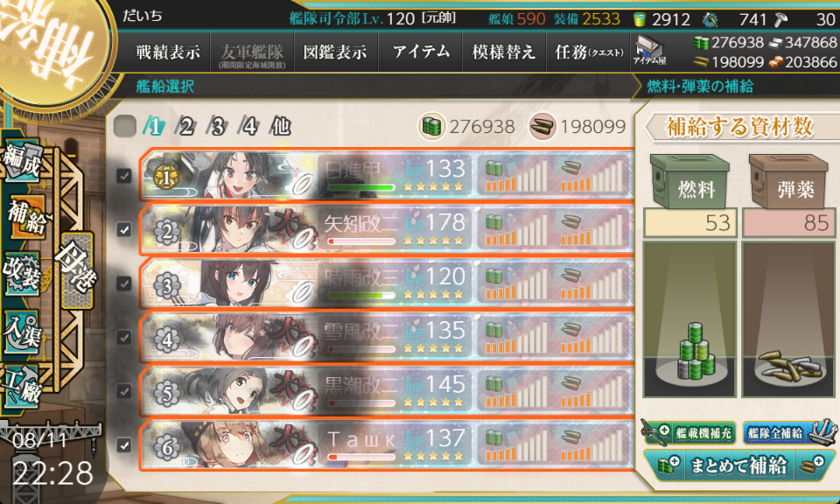Viewport: 840px width, 504px height.
Task: Toggle the select-all fleet checkbox
Action: pyautogui.click(x=125, y=126)
